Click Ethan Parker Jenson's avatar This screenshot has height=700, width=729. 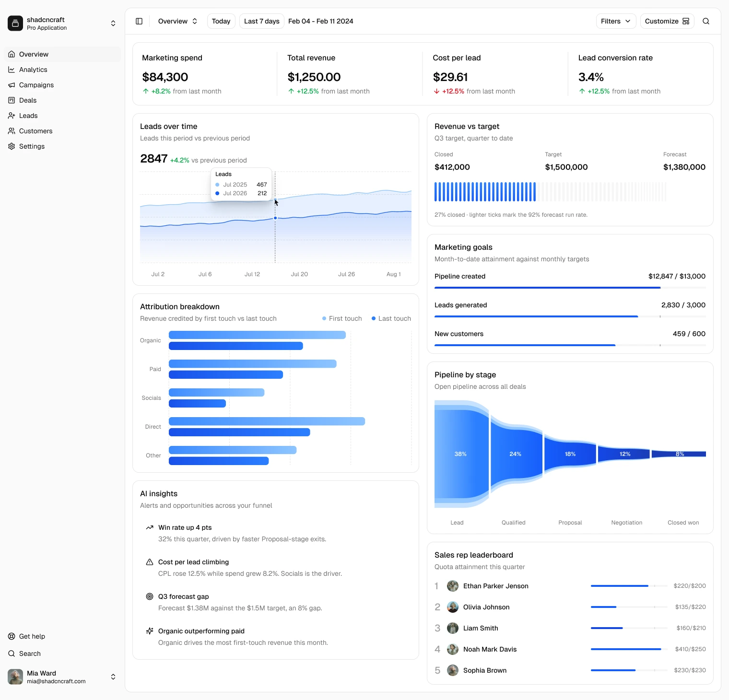[x=453, y=586]
